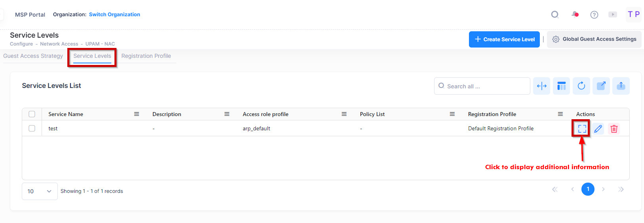The image size is (644, 223).
Task: Click the fit columns width icon
Action: click(541, 86)
